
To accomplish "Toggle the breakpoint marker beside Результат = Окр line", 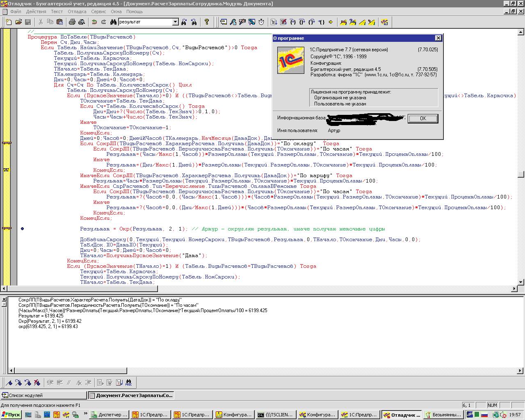I will coord(23,229).
